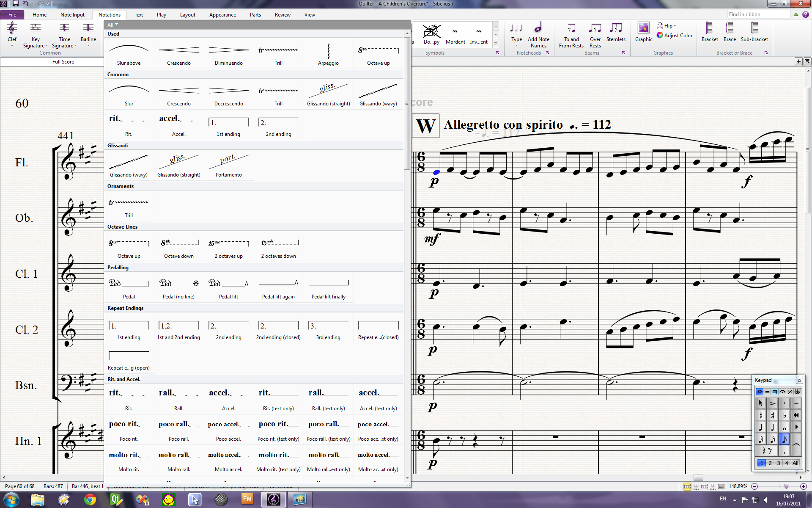Switch the Keypad to layout 2
Image resolution: width=812 pixels, height=508 pixels.
[770, 463]
